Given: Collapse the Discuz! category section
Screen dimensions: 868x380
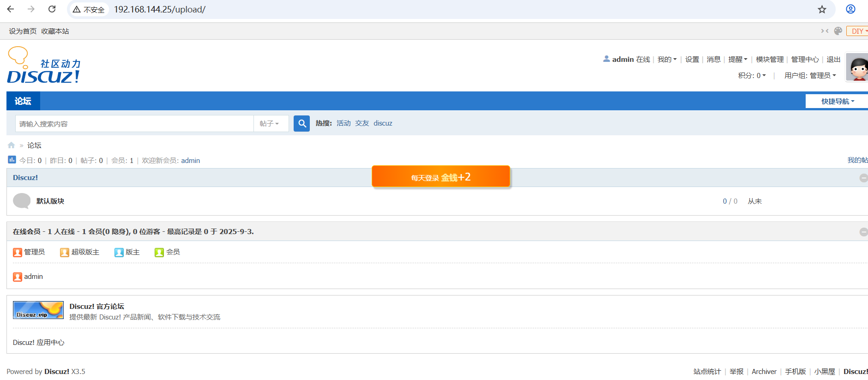Looking at the screenshot, I should coord(863,178).
